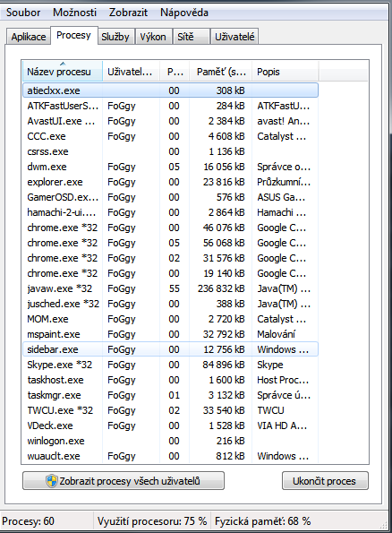Sort by the Uživatel... column header
The height and width of the screenshot is (533, 392).
tap(132, 72)
